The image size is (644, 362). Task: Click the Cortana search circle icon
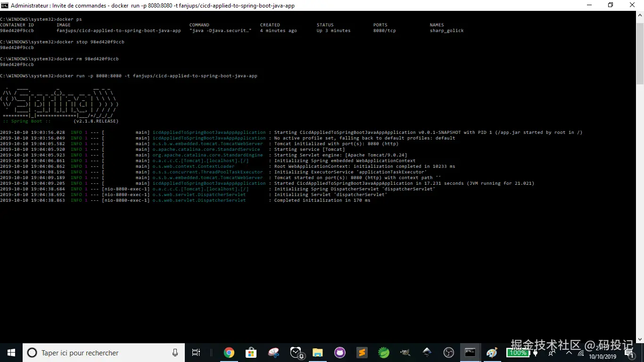coord(32,353)
